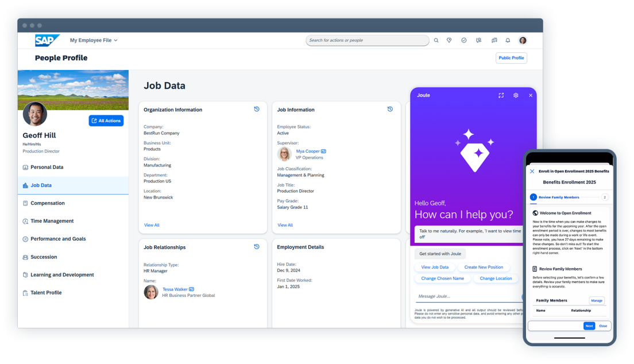The image size is (634, 364).
Task: Click the chat feedback icon in header
Action: [x=494, y=40]
